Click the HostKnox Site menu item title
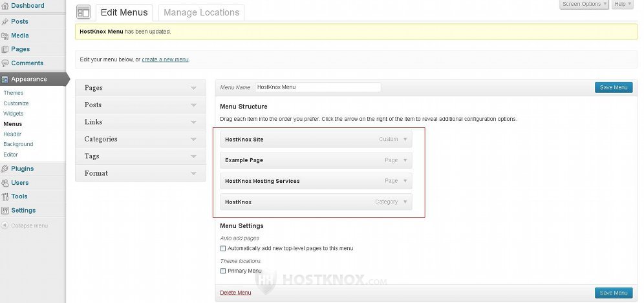 (244, 140)
